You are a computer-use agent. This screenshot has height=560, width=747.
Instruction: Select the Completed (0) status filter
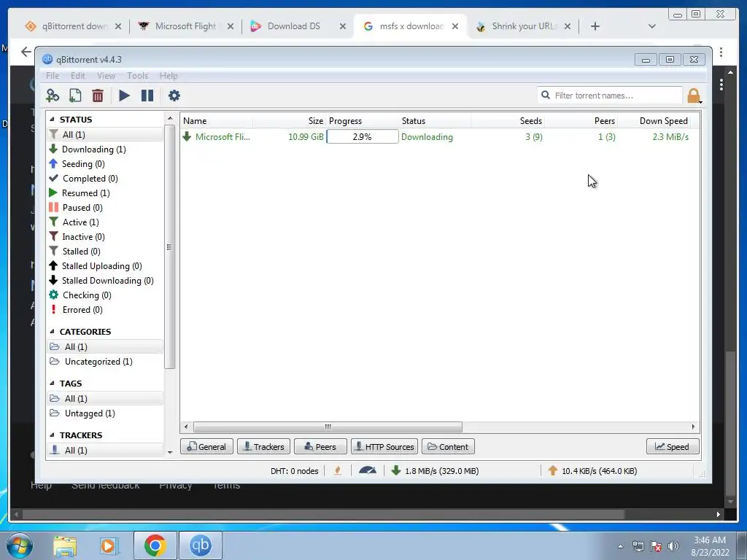click(x=90, y=179)
